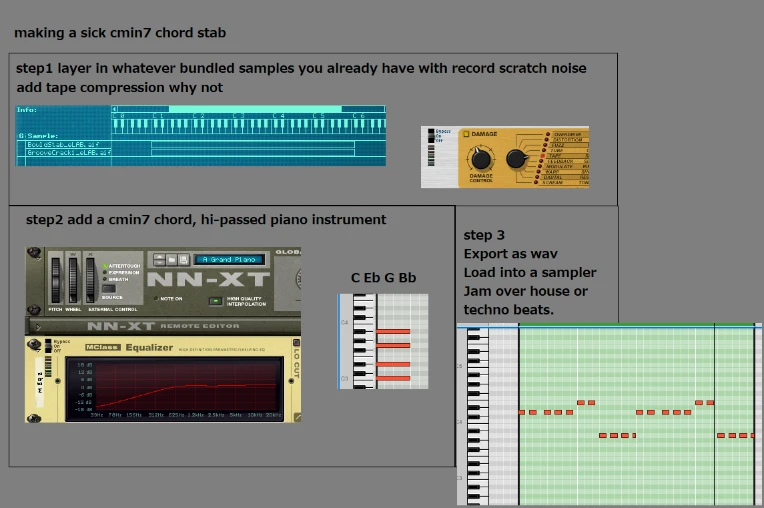This screenshot has height=508, width=764.
Task: Click the fold icon at the Equalizer's corner
Action: 297,417
